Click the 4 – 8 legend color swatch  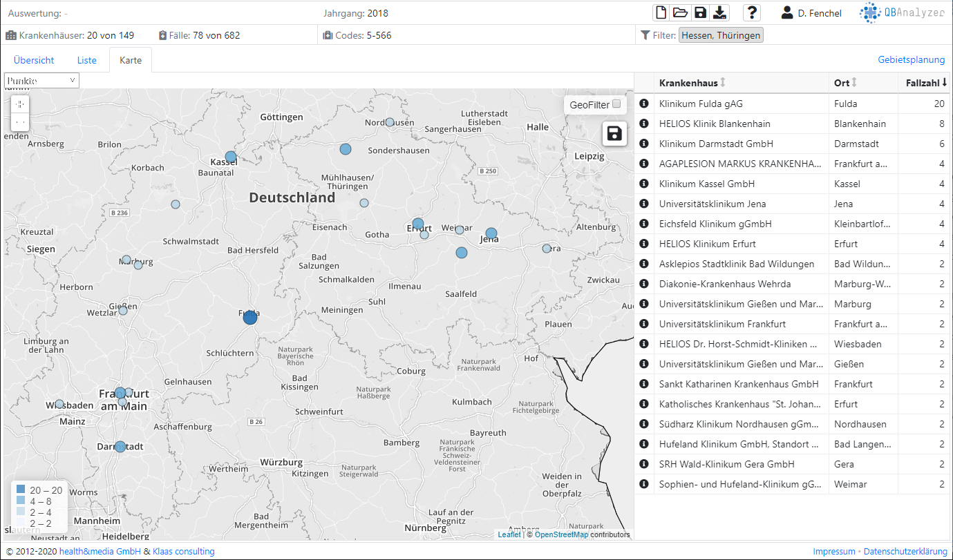pyautogui.click(x=21, y=501)
